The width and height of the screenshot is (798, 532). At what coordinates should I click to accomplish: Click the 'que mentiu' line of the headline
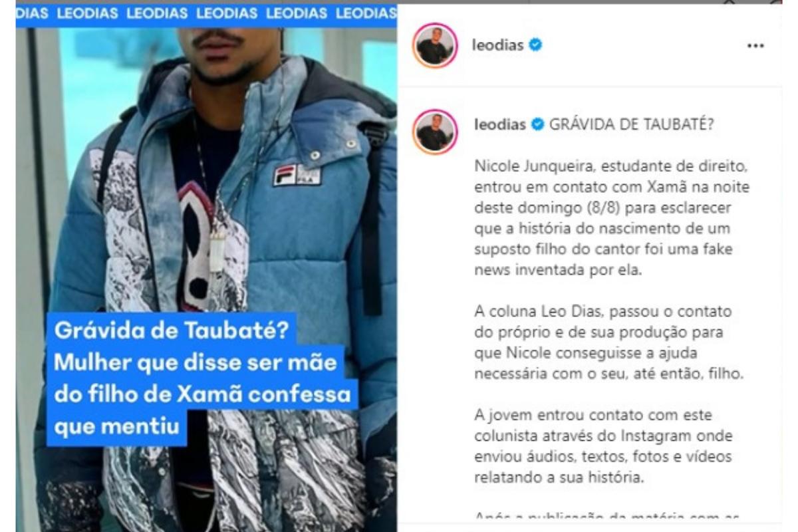116,428
